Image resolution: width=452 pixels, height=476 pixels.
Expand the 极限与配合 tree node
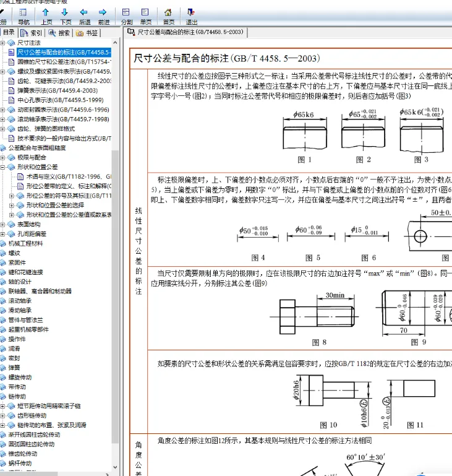click(x=2, y=158)
